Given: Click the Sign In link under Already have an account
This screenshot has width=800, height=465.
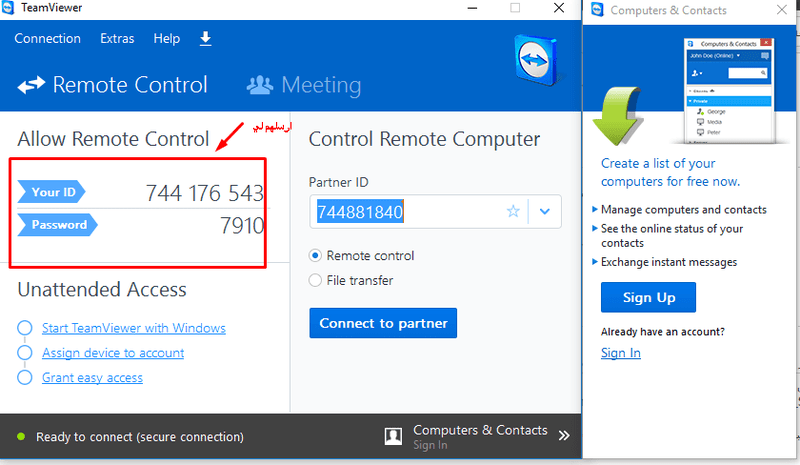Looking at the screenshot, I should point(620,353).
